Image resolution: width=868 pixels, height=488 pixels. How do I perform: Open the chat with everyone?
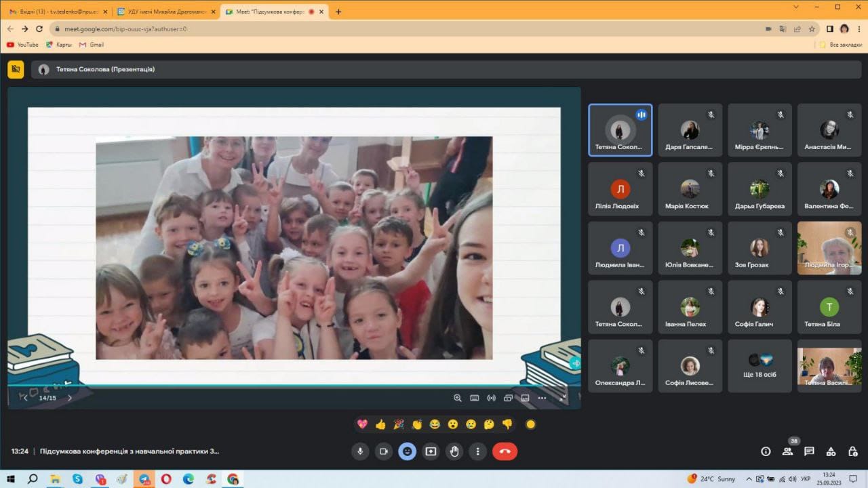[809, 451]
